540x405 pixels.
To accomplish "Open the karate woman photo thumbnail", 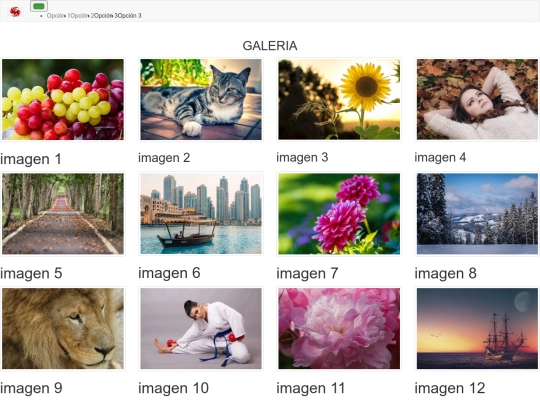I will point(201,329).
